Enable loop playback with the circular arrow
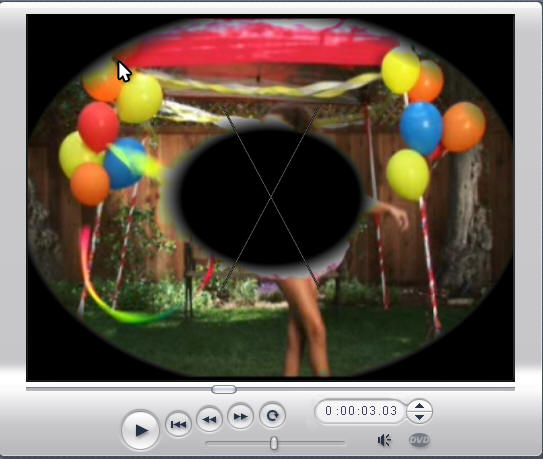The image size is (543, 459). click(272, 415)
